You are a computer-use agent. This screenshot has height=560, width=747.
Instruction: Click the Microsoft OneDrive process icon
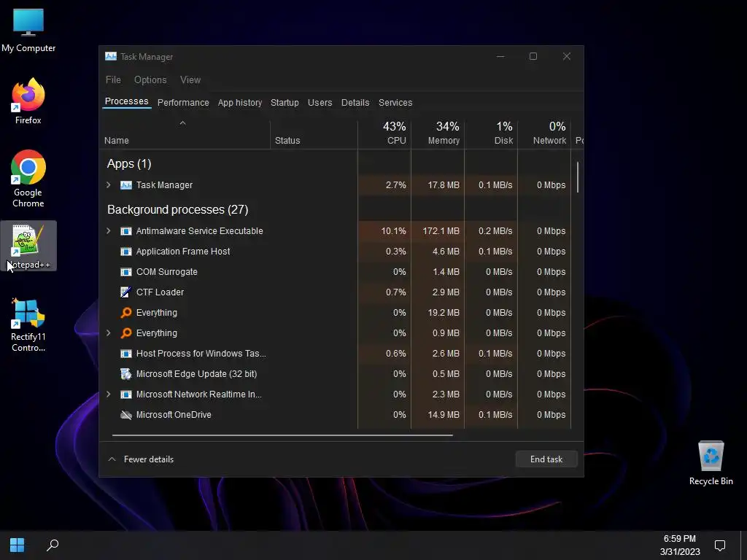pyautogui.click(x=125, y=415)
